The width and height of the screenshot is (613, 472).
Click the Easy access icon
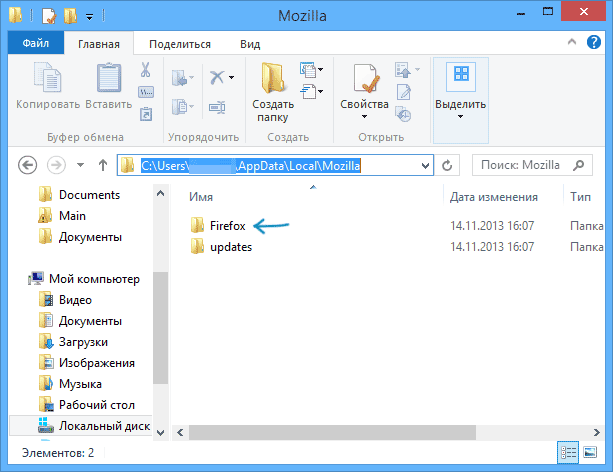[x=308, y=92]
